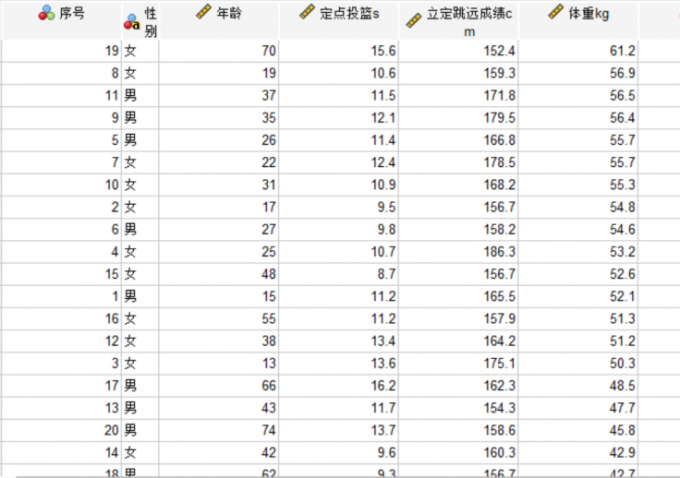The width and height of the screenshot is (680, 478).
Task: Select 定点投篮s cell 12.4
Action: tap(339, 163)
